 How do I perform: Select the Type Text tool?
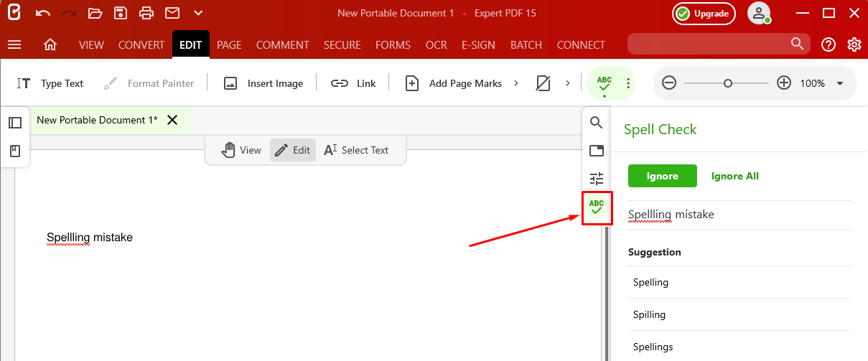pyautogui.click(x=50, y=83)
